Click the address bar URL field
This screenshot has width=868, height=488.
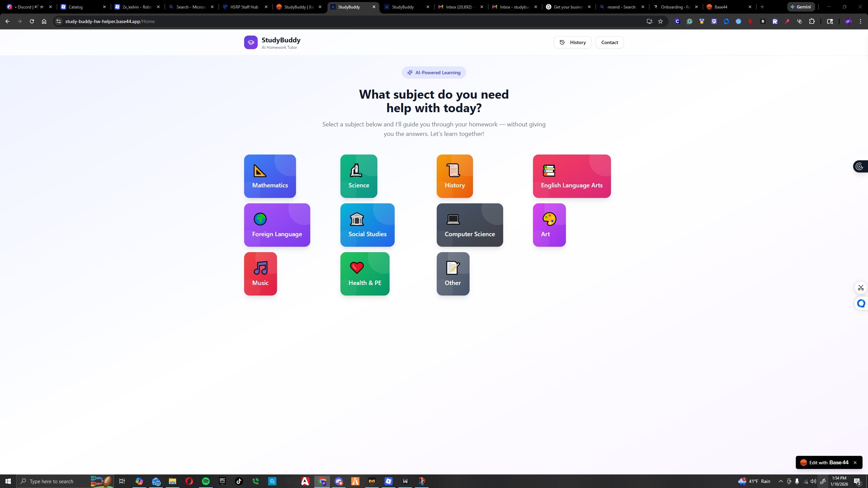tap(353, 21)
